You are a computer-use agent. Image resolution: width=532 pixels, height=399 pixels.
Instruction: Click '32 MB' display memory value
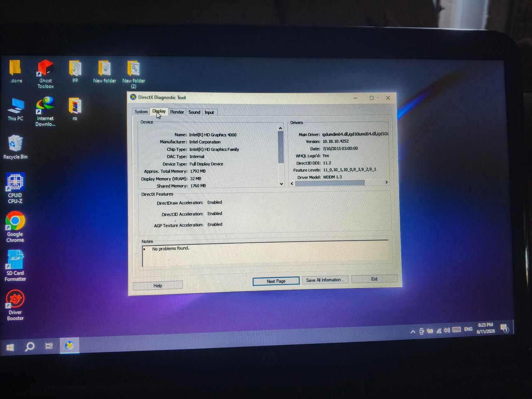[x=195, y=179]
